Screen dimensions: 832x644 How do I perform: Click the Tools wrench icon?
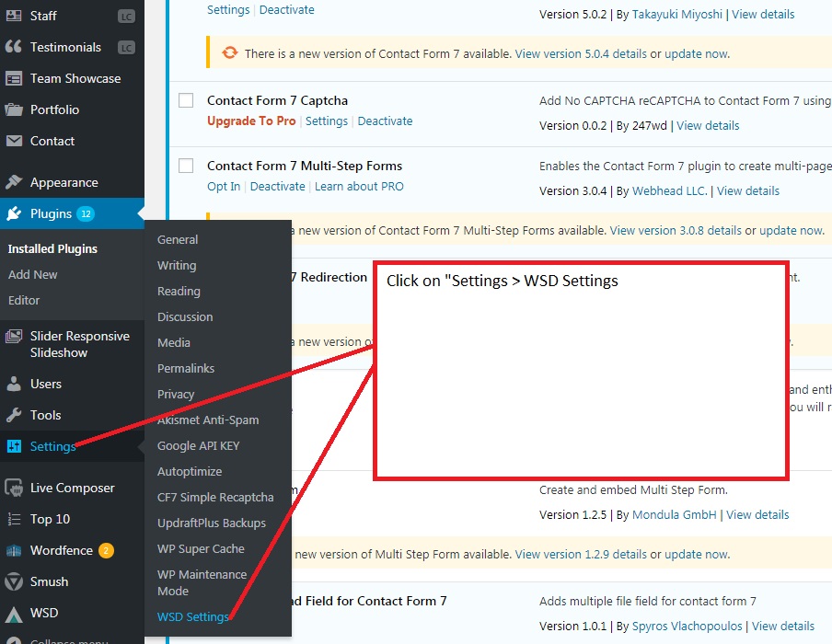coord(13,415)
